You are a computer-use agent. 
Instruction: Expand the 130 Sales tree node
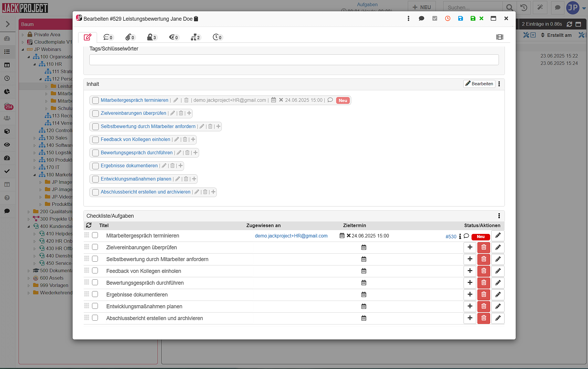[35, 138]
